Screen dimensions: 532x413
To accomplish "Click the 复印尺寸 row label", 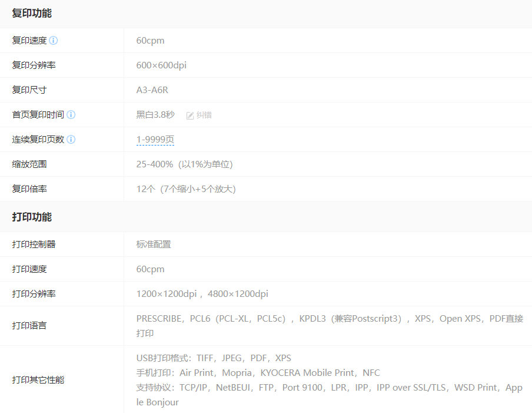I will (29, 90).
